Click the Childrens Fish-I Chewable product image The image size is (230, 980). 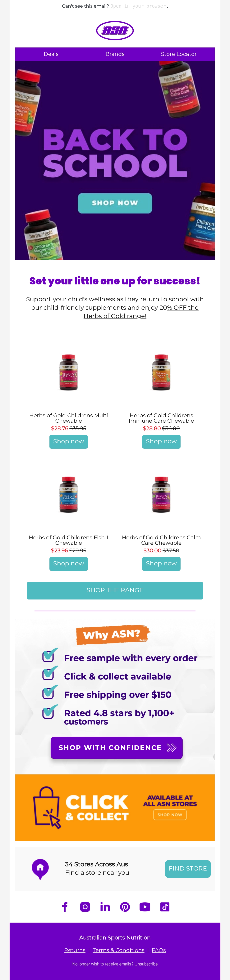tap(69, 494)
